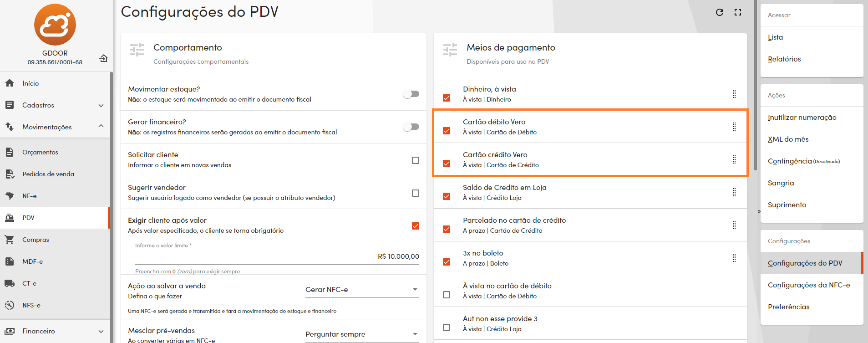Open Pedidos de venda menu item
The height and width of the screenshot is (343, 868).
55,174
